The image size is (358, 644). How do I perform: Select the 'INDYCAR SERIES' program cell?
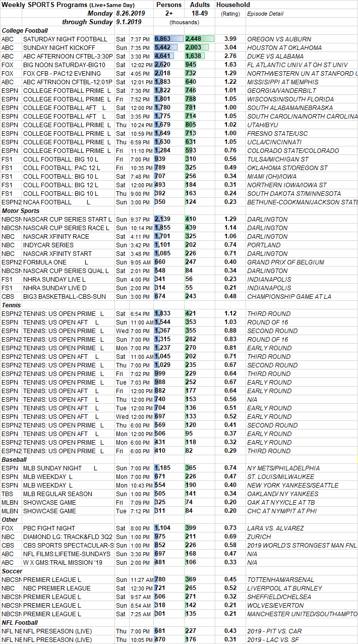[x=48, y=245]
